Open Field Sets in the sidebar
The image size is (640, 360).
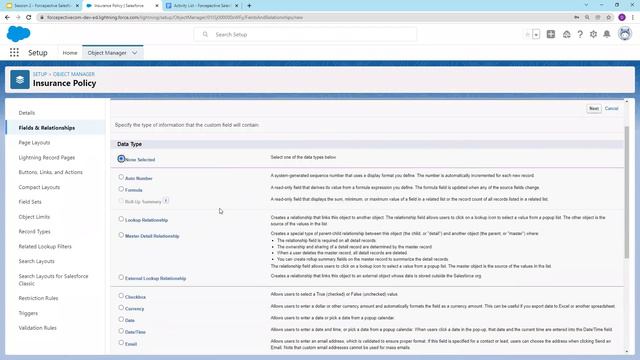click(30, 202)
